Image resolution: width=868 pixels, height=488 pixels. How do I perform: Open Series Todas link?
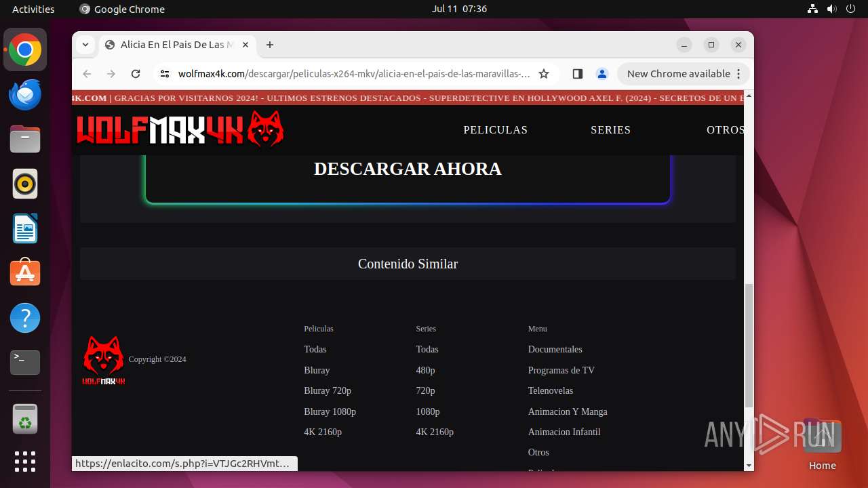pos(427,350)
